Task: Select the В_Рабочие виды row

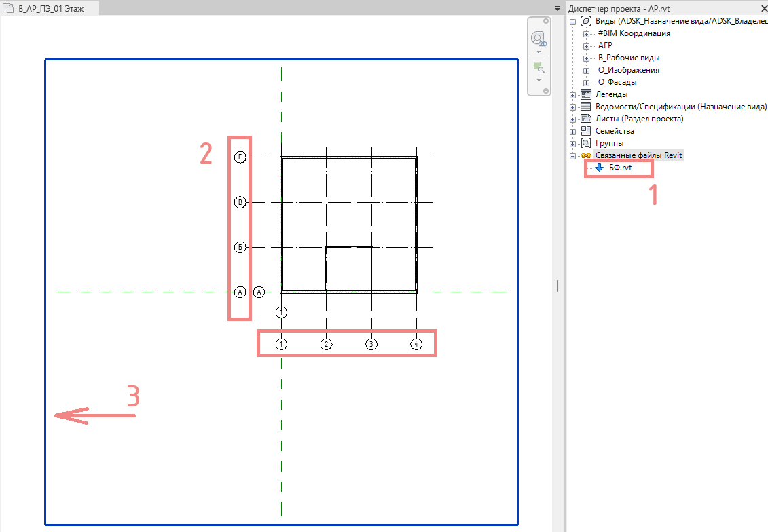Action: click(x=628, y=57)
